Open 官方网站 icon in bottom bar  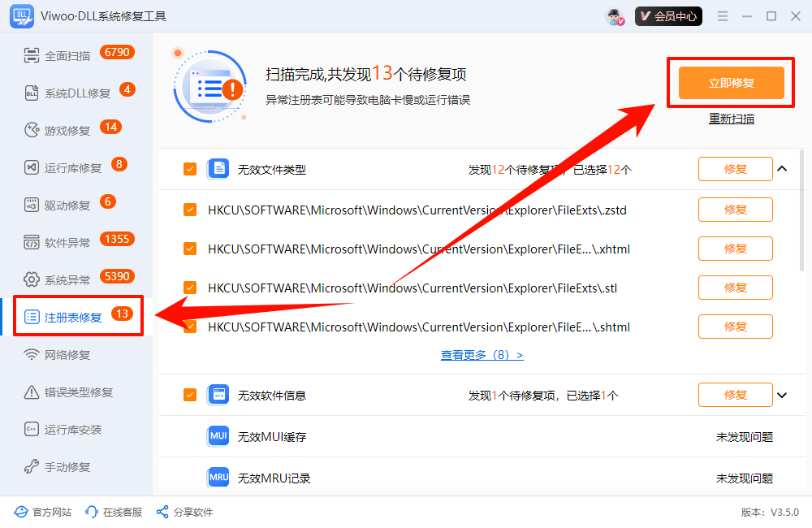click(x=20, y=512)
